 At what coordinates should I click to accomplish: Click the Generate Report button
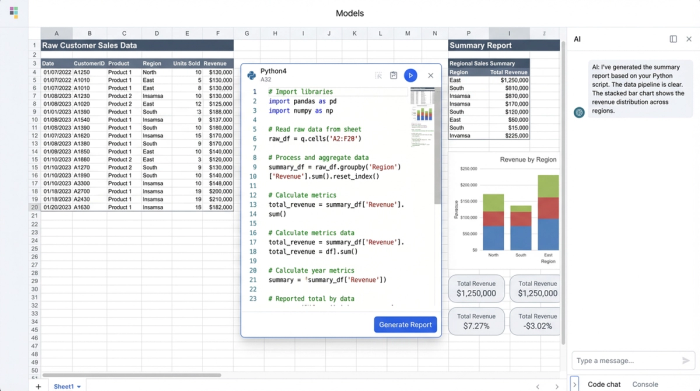(x=405, y=324)
